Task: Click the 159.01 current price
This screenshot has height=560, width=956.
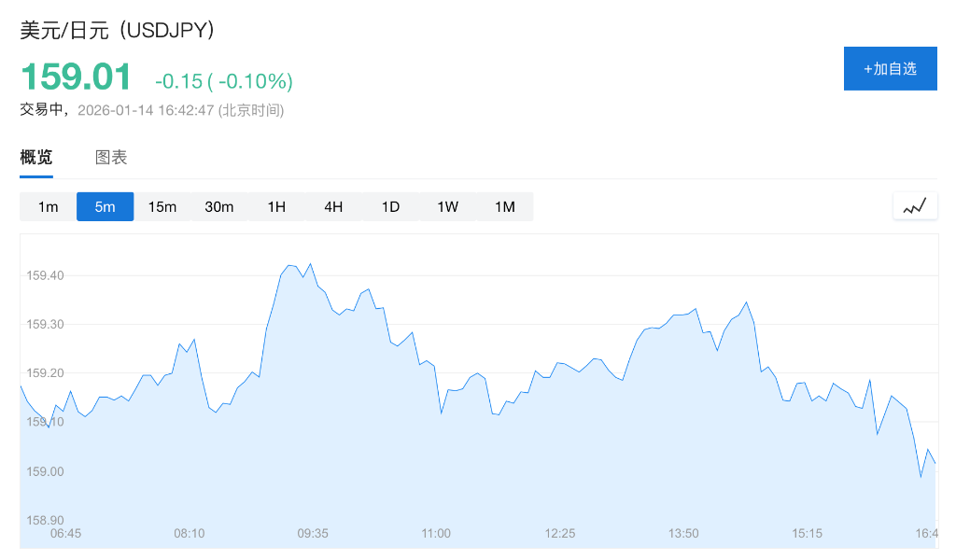Action: (77, 77)
